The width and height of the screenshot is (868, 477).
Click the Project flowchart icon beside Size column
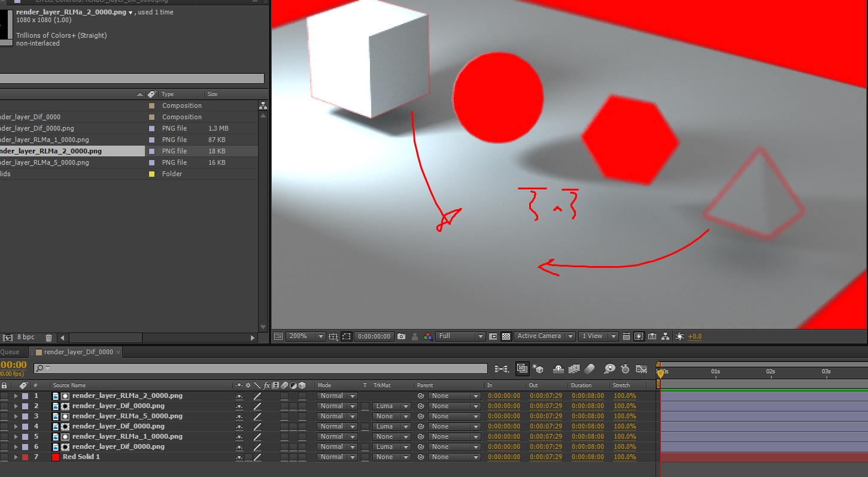tap(263, 105)
